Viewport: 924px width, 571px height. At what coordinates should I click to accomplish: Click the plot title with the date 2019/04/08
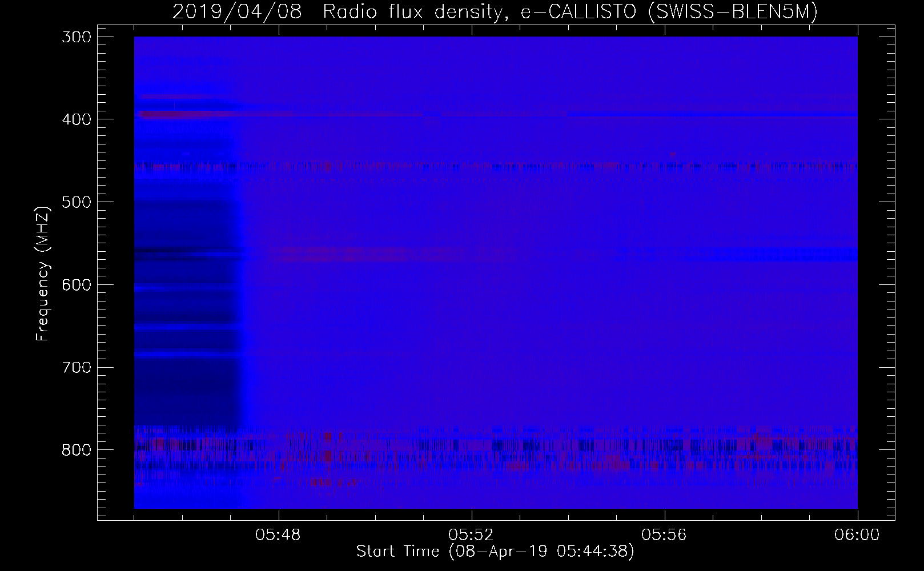coord(495,11)
